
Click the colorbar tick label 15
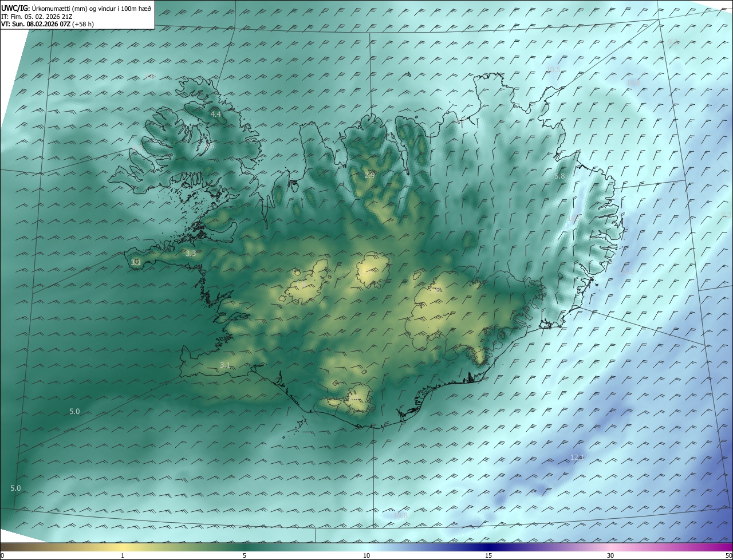(x=488, y=555)
